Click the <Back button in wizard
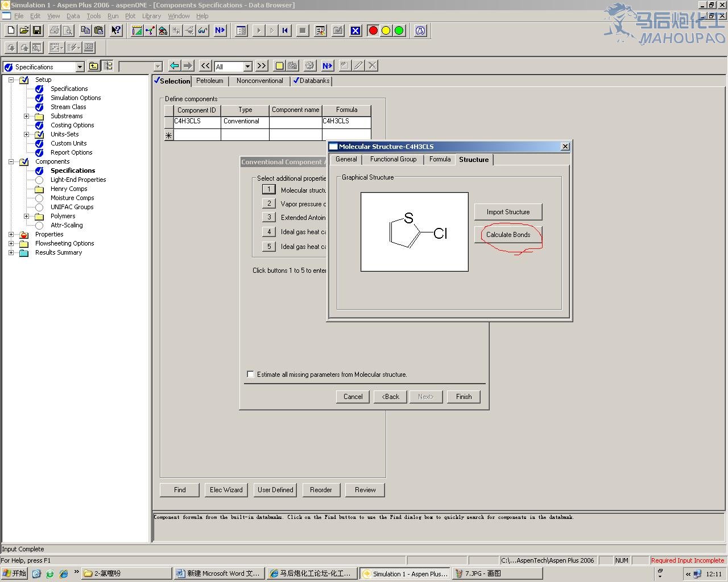The height and width of the screenshot is (582, 728). [390, 397]
